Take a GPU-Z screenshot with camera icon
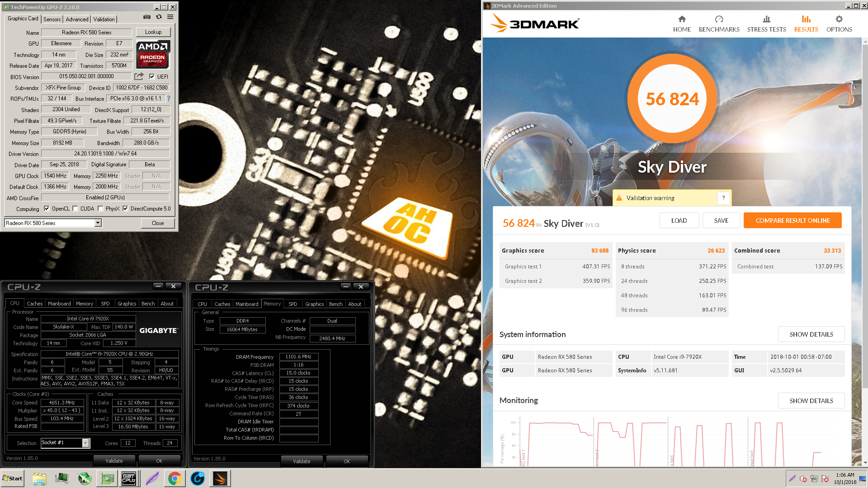Viewport: 868px width, 488px height. coord(147,17)
